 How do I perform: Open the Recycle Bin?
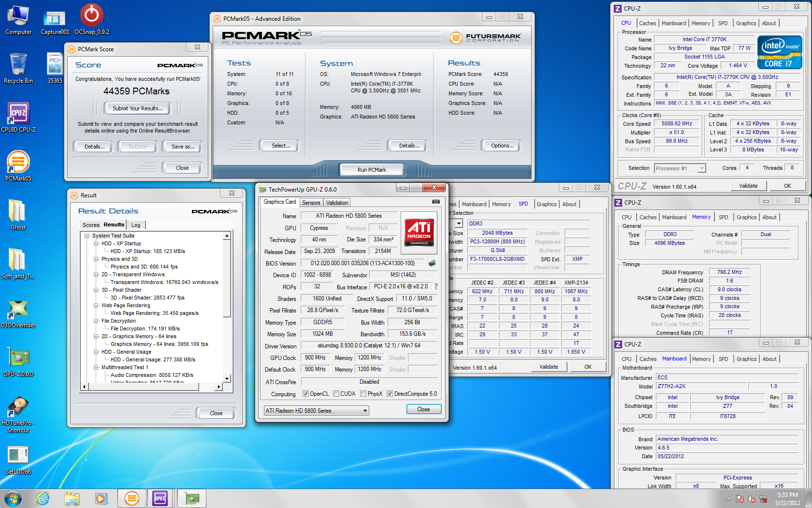click(18, 68)
